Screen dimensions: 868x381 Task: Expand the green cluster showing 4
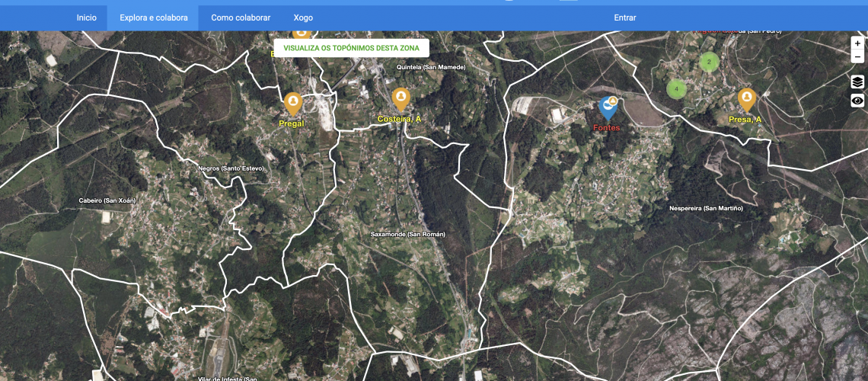click(676, 88)
